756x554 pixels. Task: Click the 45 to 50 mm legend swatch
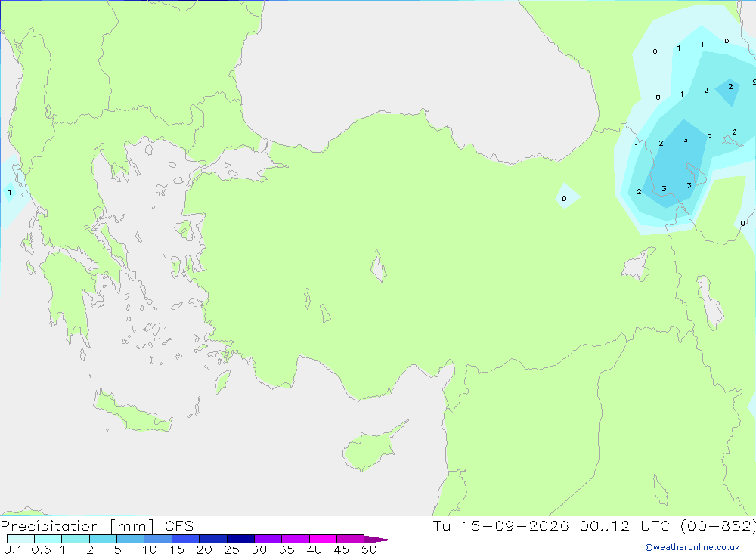(x=351, y=539)
